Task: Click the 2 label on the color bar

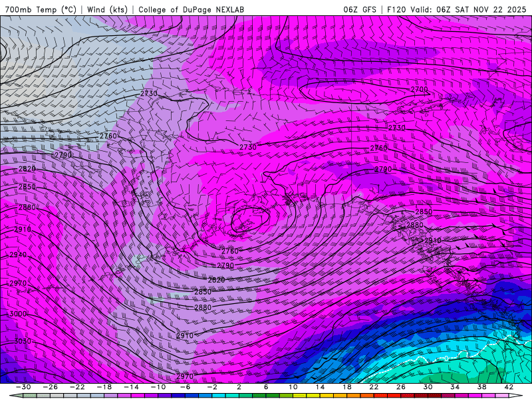Action: [x=239, y=387]
